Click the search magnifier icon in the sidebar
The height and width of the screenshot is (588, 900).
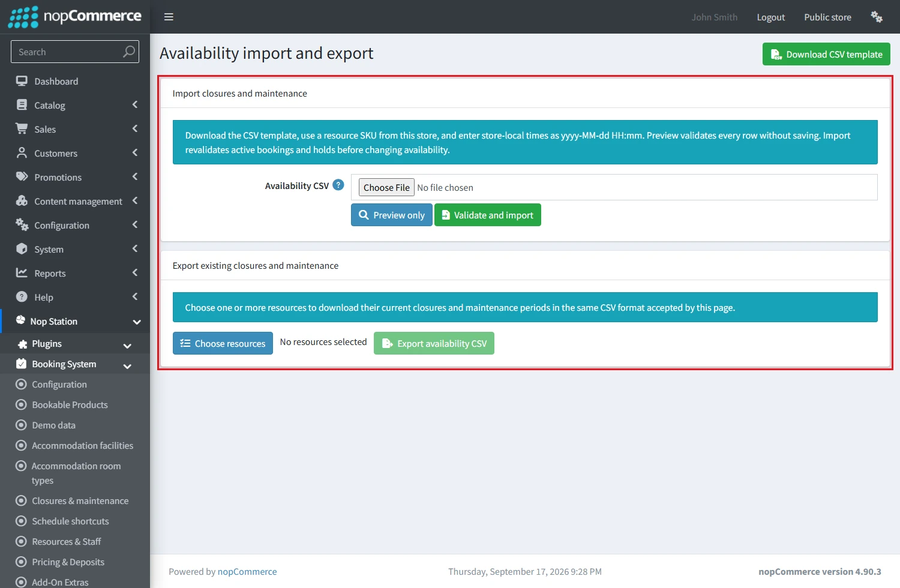click(129, 52)
